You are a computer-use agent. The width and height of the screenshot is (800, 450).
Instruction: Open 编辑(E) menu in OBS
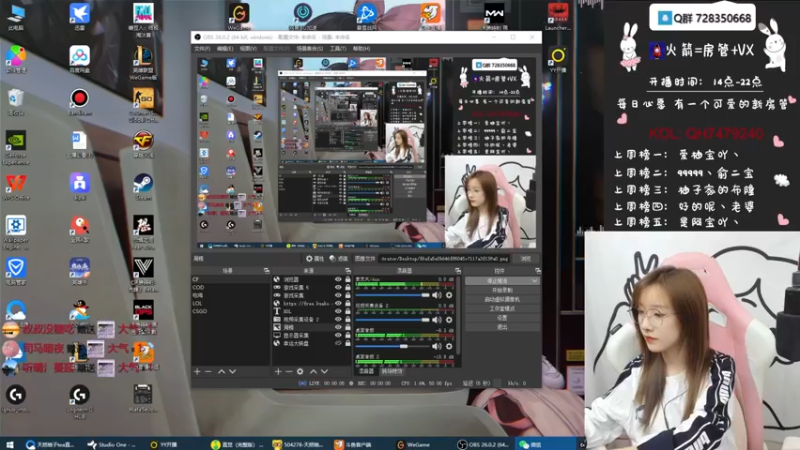coord(224,48)
